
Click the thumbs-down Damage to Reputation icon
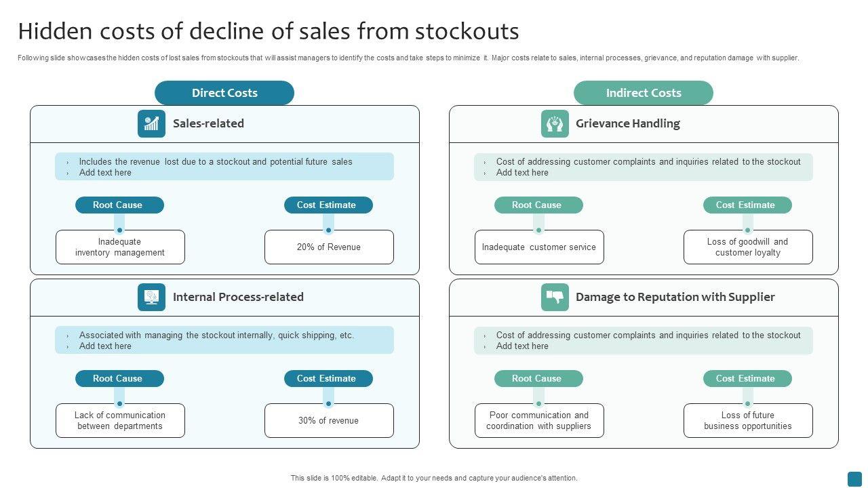tap(555, 297)
